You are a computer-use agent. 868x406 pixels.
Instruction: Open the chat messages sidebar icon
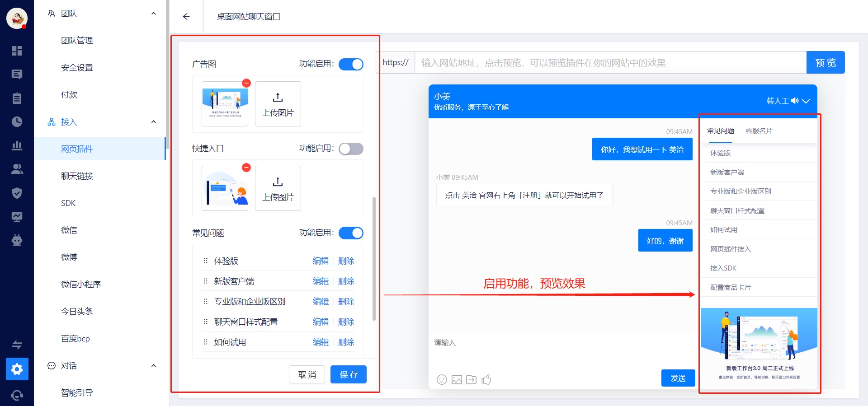coord(17,75)
